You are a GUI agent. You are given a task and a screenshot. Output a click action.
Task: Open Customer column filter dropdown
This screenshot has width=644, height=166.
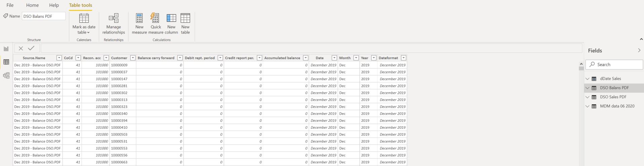click(133, 58)
